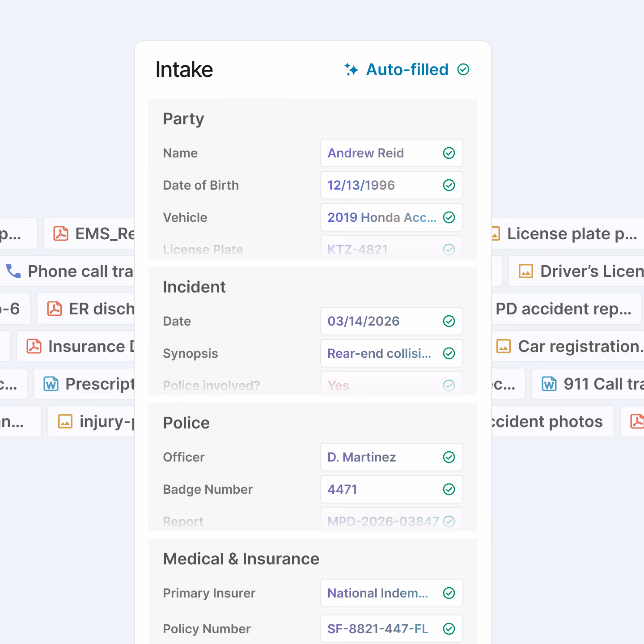Open the PD accident report chip
Image resolution: width=644 pixels, height=644 pixels.
click(566, 309)
